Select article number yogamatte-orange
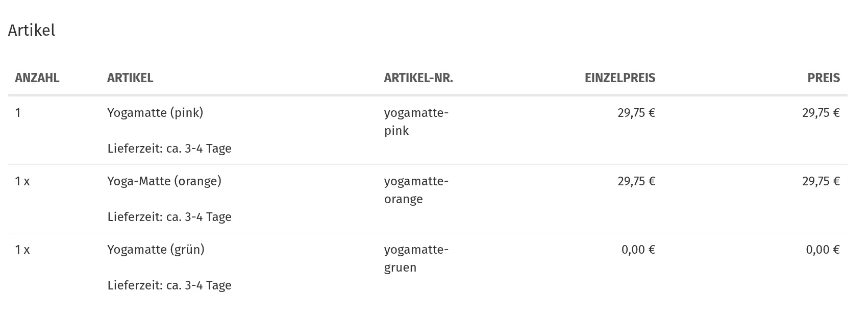868x316 pixels. pos(416,190)
